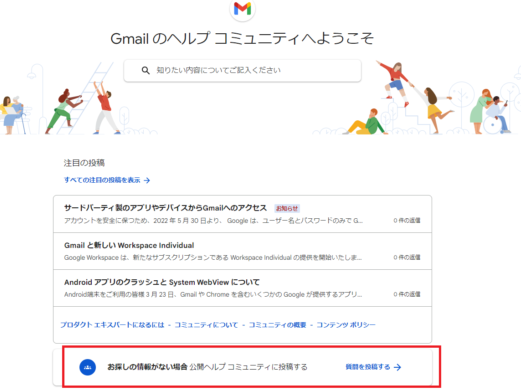
Task: Open コミュニティについて link
Action: (x=206, y=325)
